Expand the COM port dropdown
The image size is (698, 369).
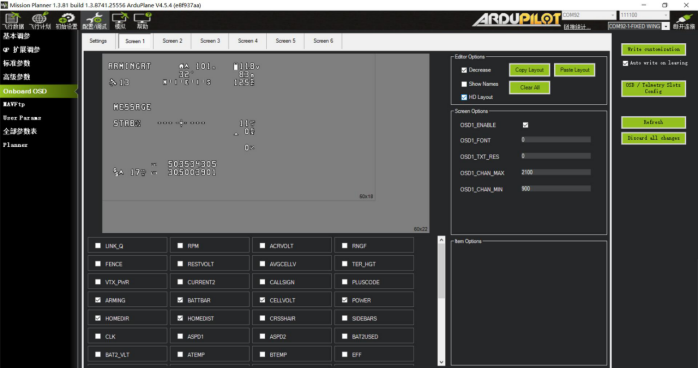pyautogui.click(x=589, y=15)
